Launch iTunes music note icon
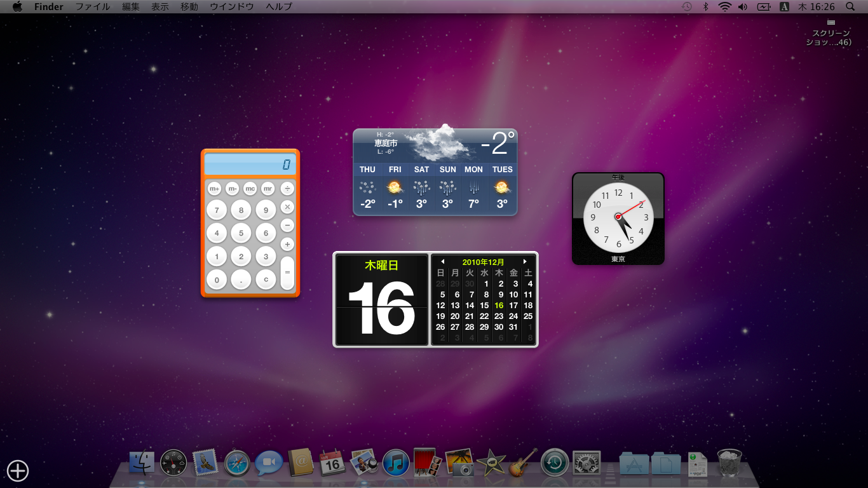 tap(397, 463)
